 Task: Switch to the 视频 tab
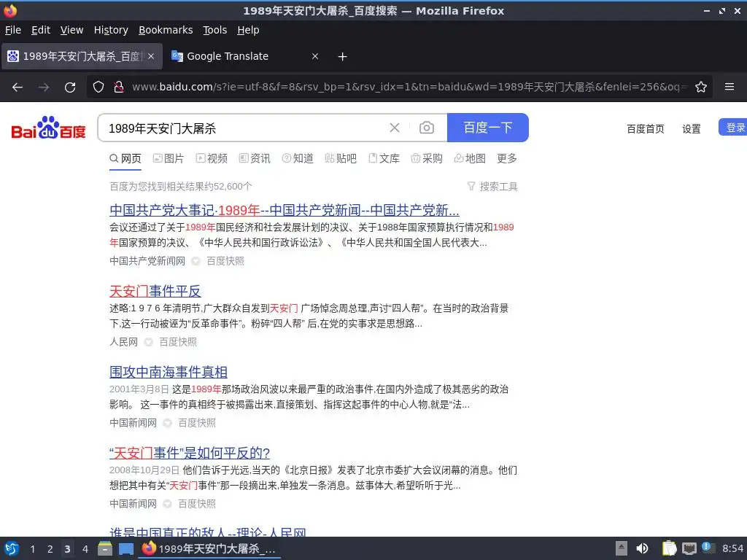212,158
